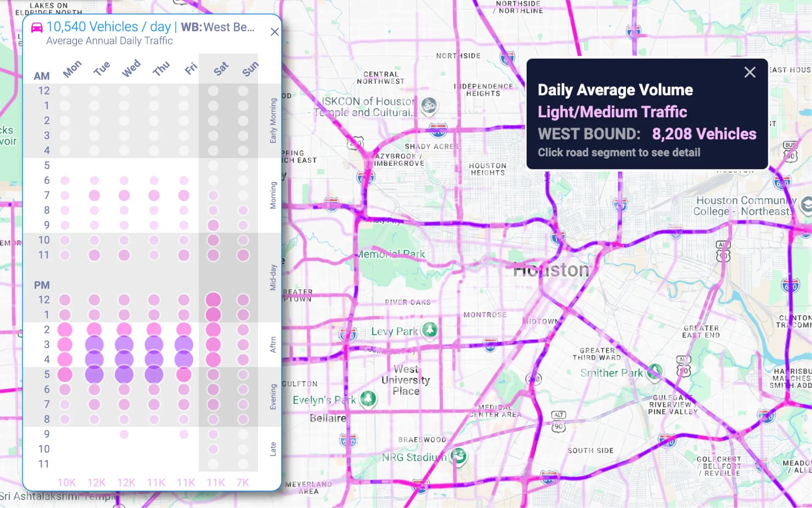
Task: Click the Smither Park pin icon
Action: pyautogui.click(x=655, y=372)
